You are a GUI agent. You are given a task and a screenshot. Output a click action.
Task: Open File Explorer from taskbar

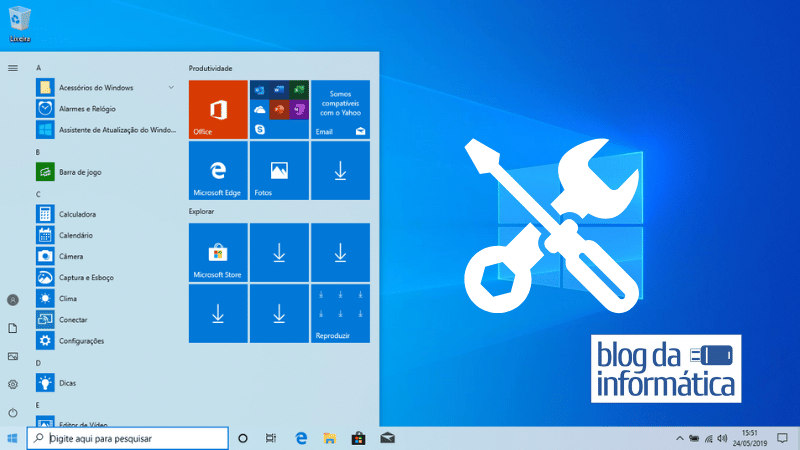330,438
